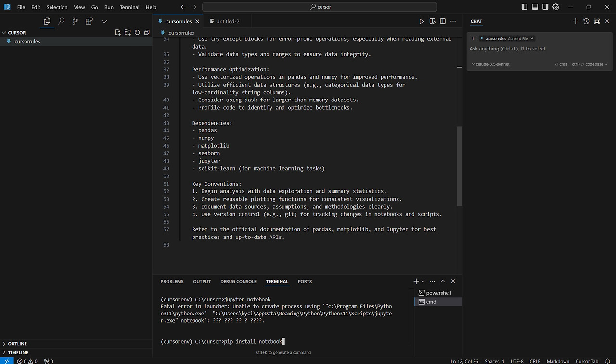616x364 pixels.
Task: Open the claude-3.5-sonnet model dropdown
Action: pyautogui.click(x=490, y=64)
